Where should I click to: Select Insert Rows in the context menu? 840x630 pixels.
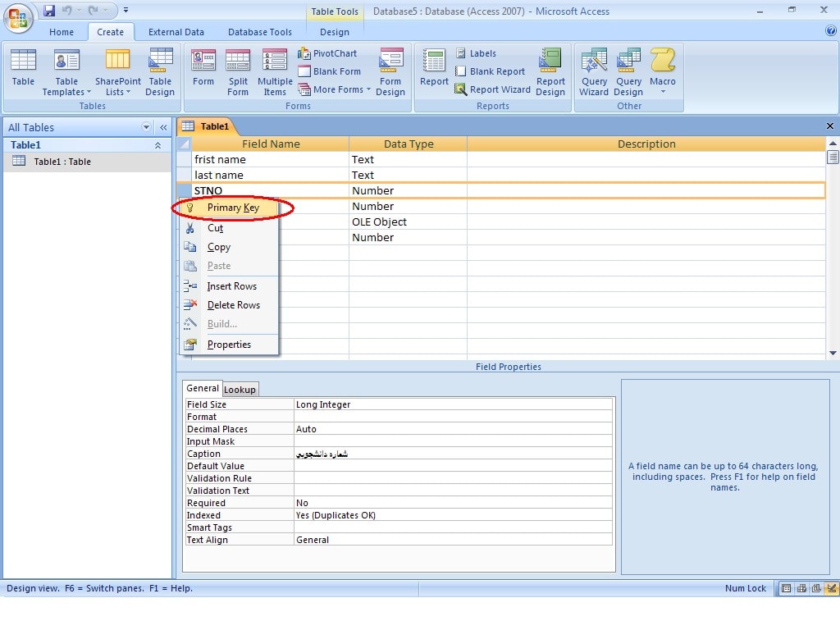click(x=229, y=286)
